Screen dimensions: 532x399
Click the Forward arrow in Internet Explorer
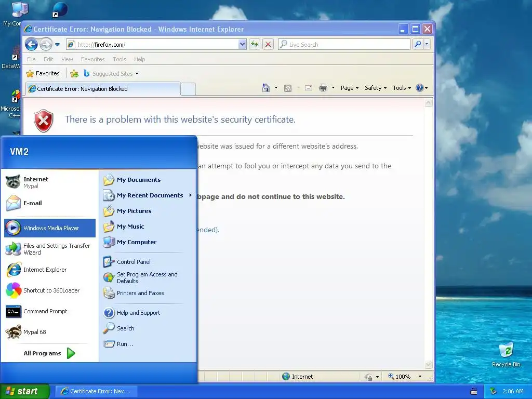click(46, 45)
